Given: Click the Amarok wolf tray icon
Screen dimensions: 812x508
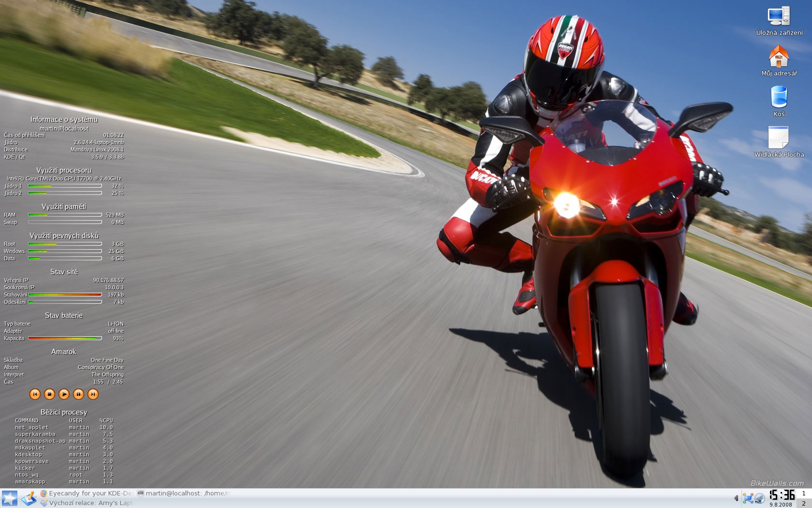Looking at the screenshot, I should point(759,498).
